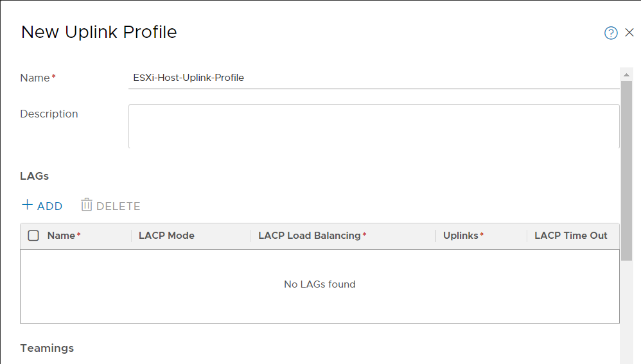The image size is (641, 364).
Task: Close the New Uplink Profile dialog
Action: point(629,32)
